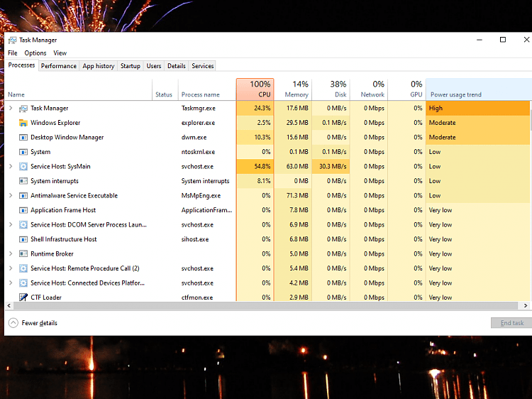Click the Service Host: SysMain gear icon
The image size is (532, 399).
23,166
